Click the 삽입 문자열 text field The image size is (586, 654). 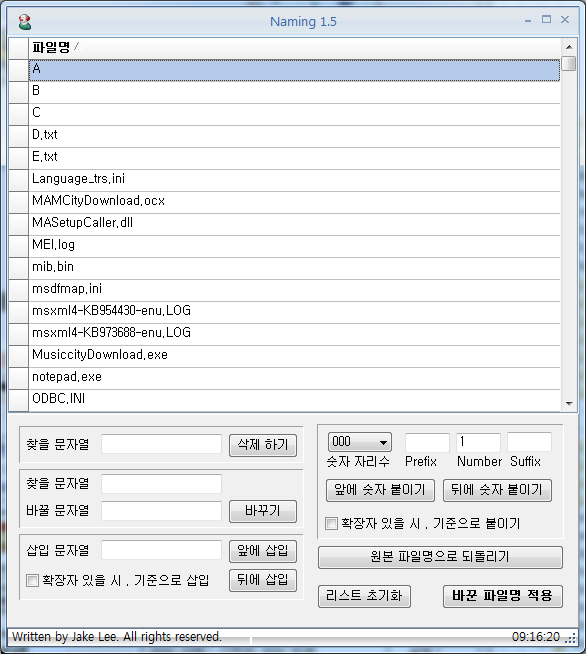161,551
